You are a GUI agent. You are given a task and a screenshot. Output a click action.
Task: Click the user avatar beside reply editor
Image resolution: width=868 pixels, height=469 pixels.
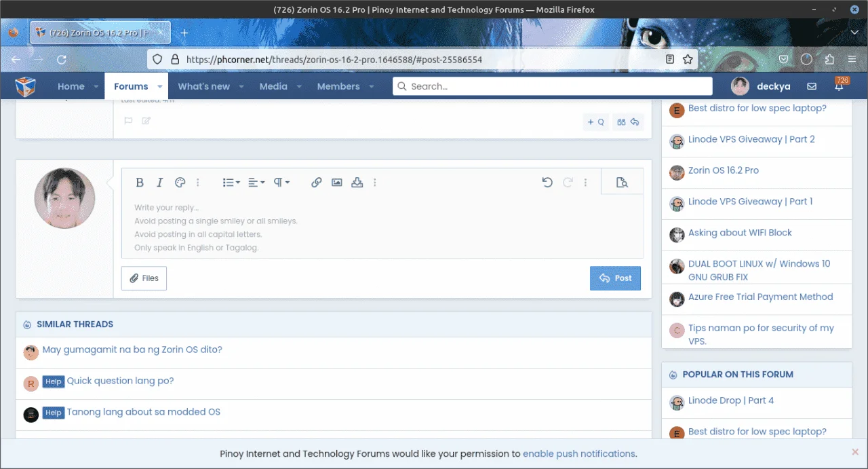(64, 198)
